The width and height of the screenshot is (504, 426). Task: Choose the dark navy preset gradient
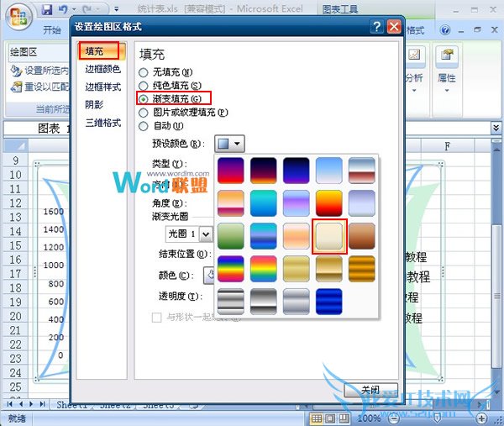tap(297, 171)
